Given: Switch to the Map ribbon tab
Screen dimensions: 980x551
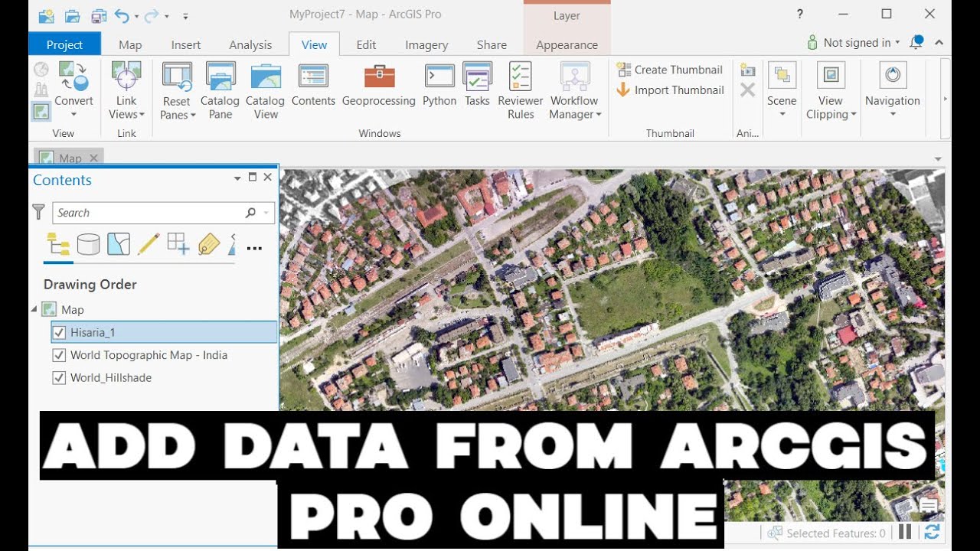Looking at the screenshot, I should (130, 44).
